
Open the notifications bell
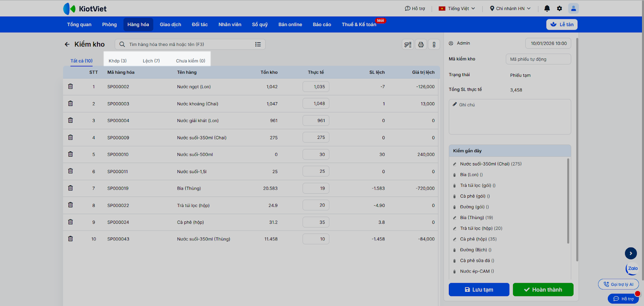coord(547,8)
